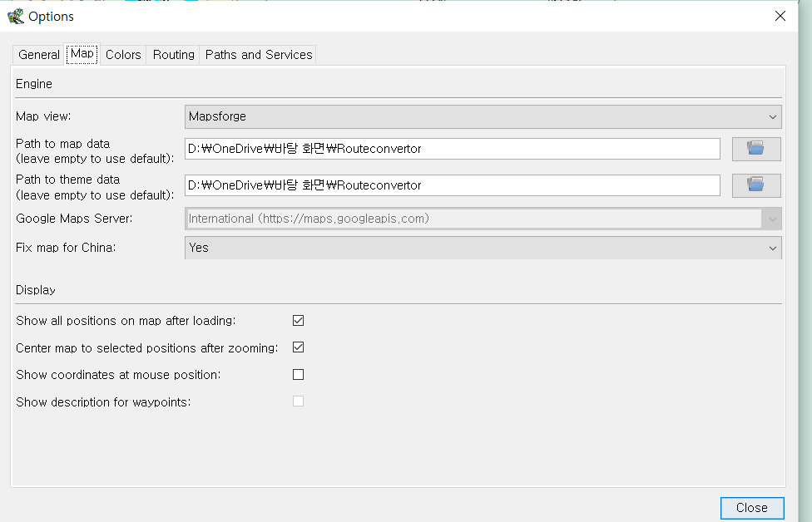Click the disabled Show description for waypoints checkbox
Screen dimensions: 812x522
click(299, 401)
